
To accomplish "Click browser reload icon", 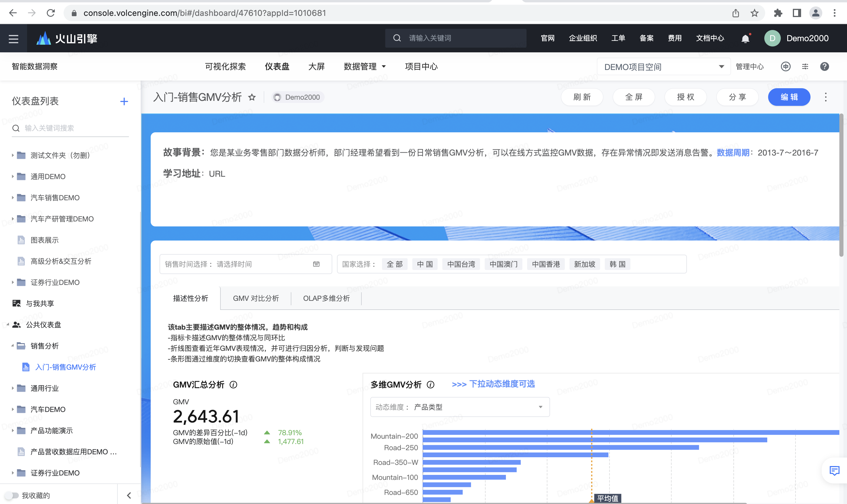I will coord(51,13).
